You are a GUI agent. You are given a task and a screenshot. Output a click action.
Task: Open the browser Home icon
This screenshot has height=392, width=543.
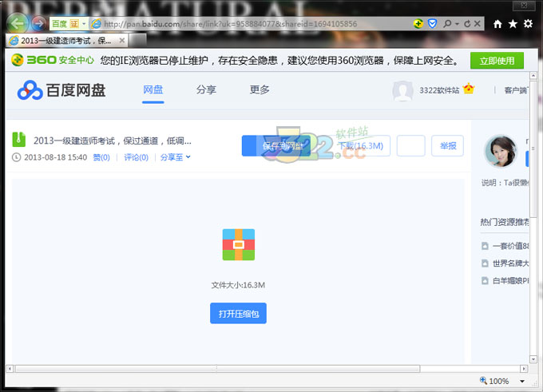click(x=497, y=23)
